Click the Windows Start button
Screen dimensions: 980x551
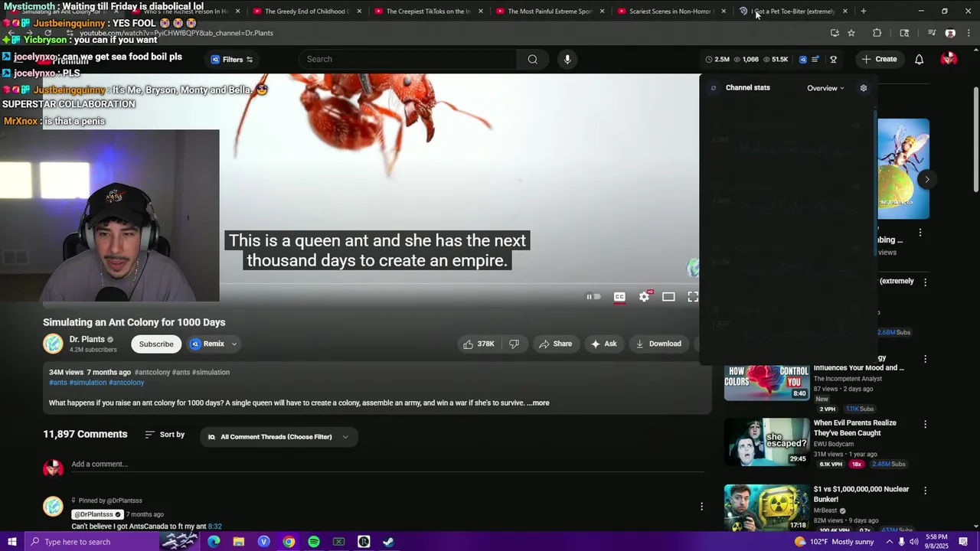(11, 542)
